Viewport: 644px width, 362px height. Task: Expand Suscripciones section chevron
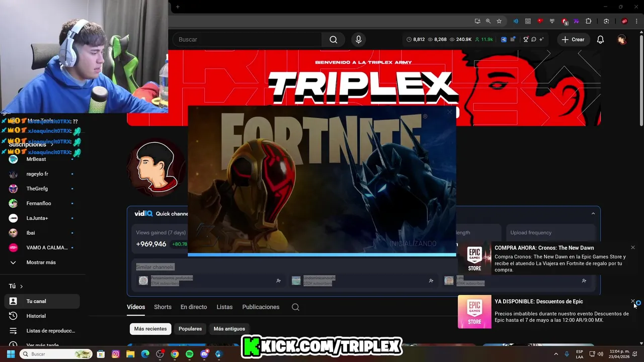tap(52, 145)
